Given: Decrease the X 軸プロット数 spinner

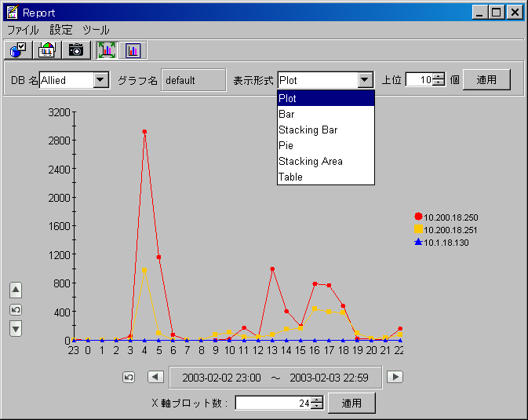Looking at the screenshot, I should pyautogui.click(x=317, y=406).
